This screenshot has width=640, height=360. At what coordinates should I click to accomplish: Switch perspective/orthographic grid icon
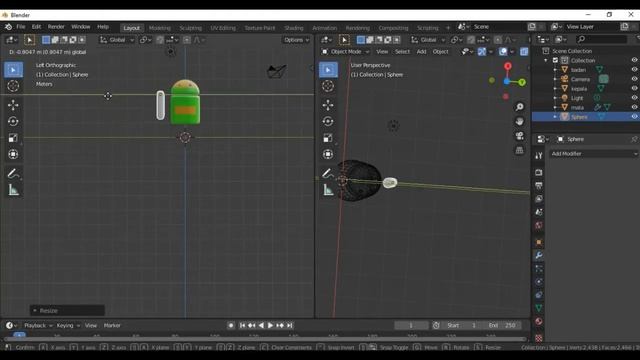point(519,150)
